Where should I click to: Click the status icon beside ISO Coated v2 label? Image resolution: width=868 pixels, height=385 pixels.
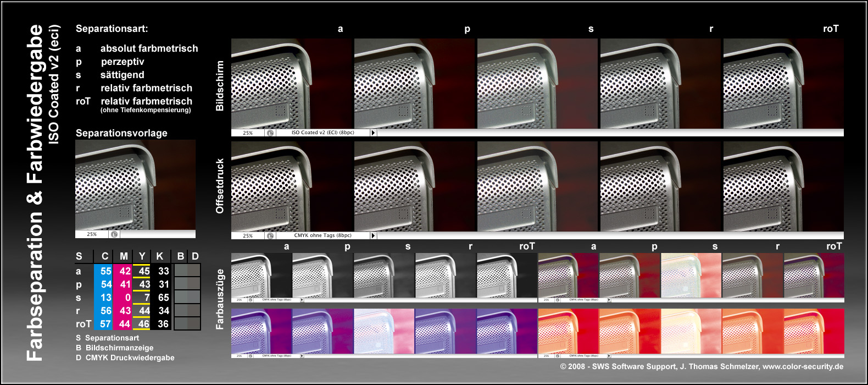click(270, 133)
